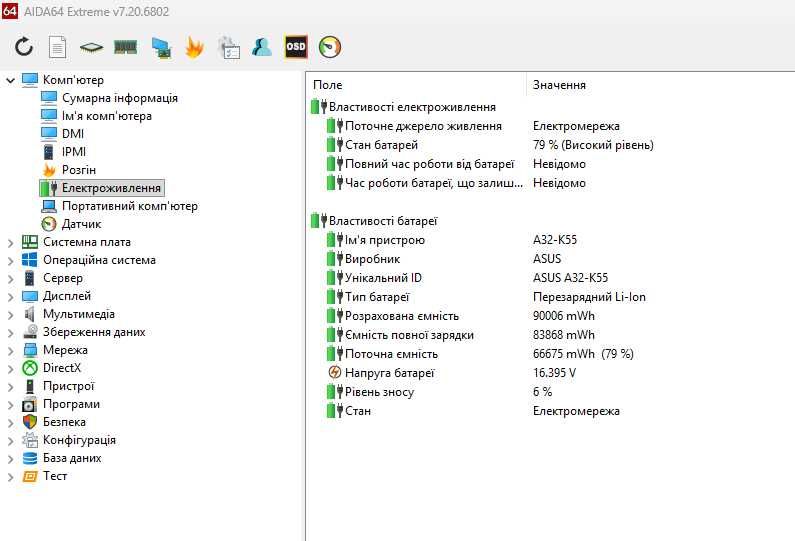Viewport: 795px width, 541px height.
Task: Click the Значення column header
Action: tap(559, 85)
